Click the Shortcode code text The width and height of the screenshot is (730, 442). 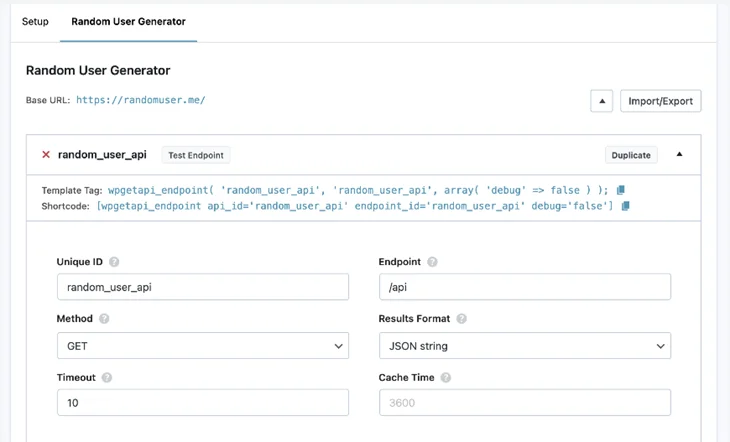pos(355,206)
